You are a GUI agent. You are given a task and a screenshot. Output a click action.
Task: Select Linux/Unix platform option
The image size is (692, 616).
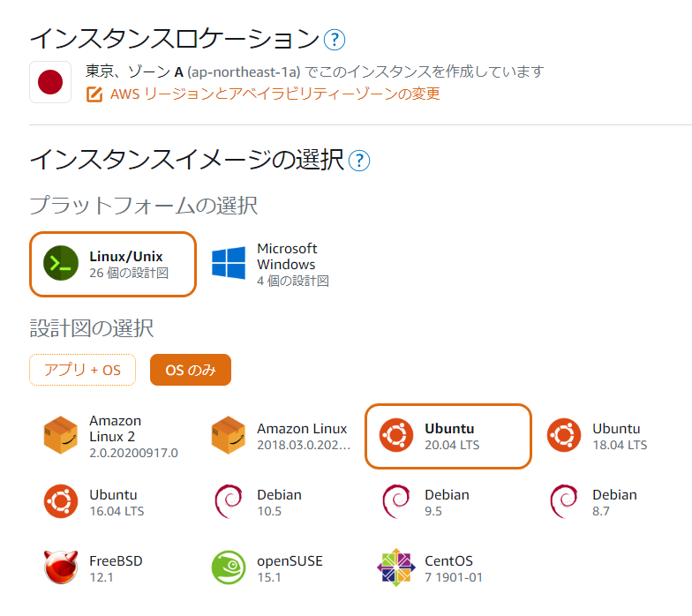[x=113, y=264]
